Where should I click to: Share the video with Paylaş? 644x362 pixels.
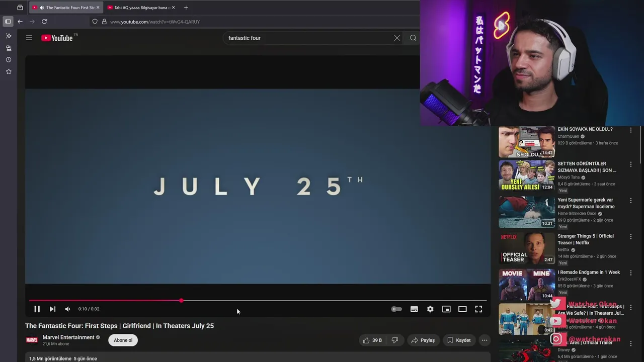coord(423,340)
